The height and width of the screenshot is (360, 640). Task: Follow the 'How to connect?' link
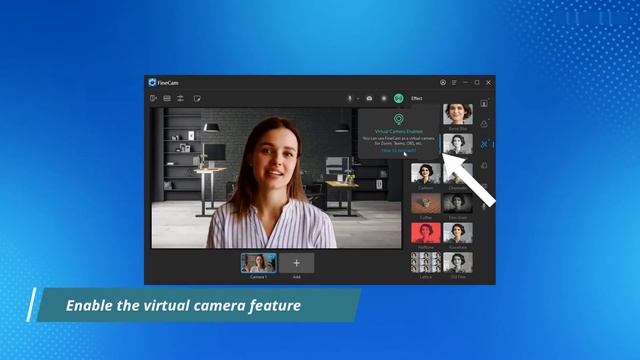(398, 150)
